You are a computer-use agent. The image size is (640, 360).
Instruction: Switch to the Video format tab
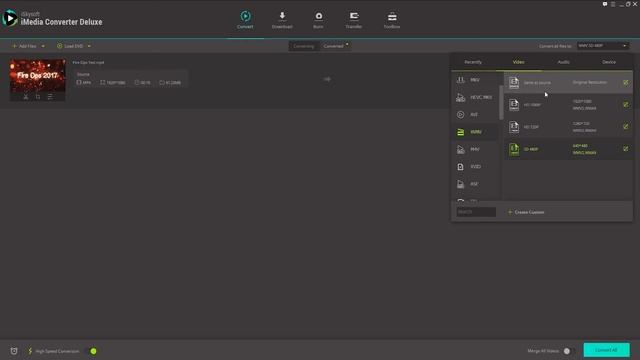click(518, 62)
